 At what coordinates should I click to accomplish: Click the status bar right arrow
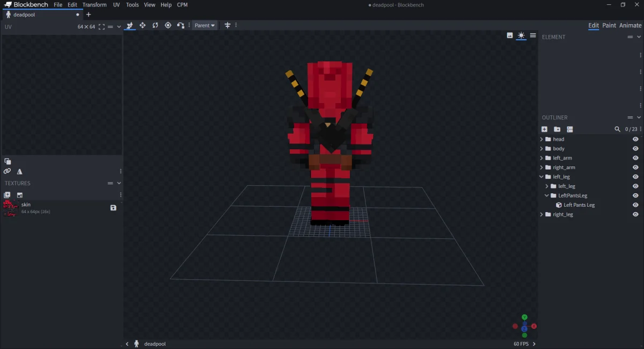[534, 344]
